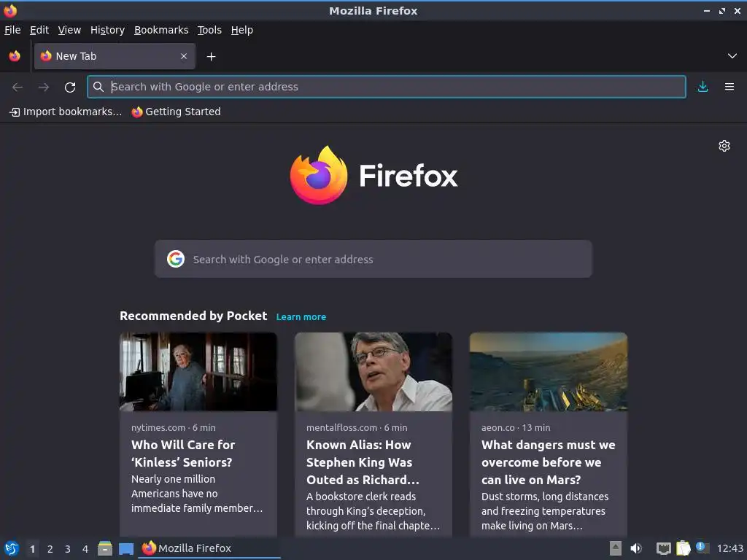This screenshot has height=560, width=747.
Task: Expand the list all tabs chevron
Action: coord(732,56)
